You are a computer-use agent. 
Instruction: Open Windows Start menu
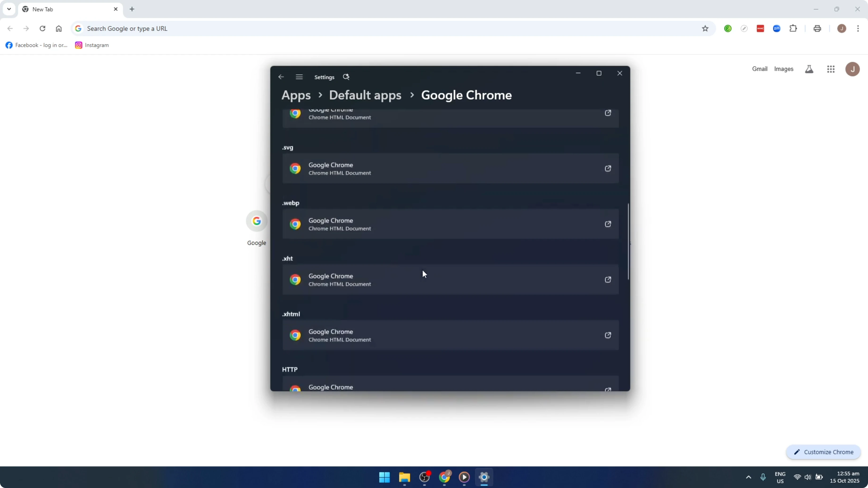click(x=384, y=477)
